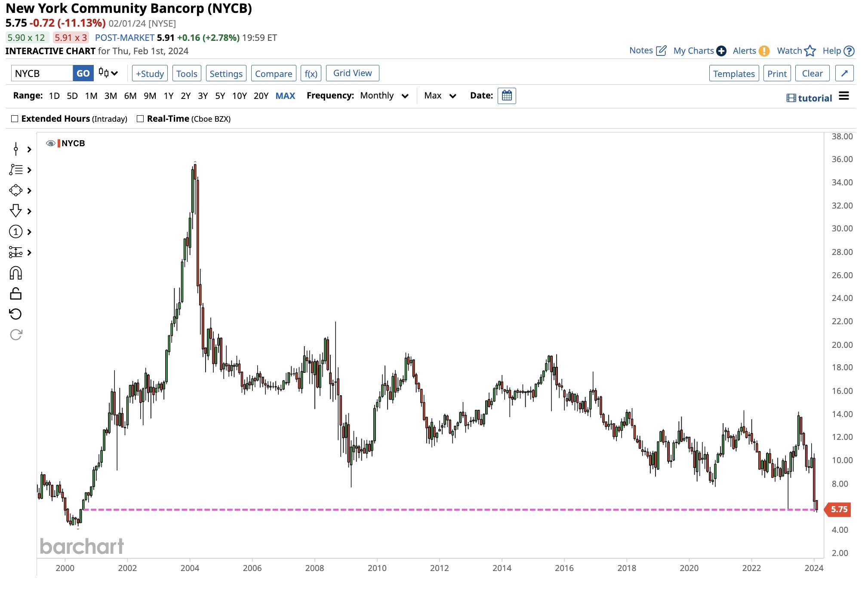Viewport: 868px width, 596px height.
Task: Select the numbered annotation tool
Action: point(16,232)
